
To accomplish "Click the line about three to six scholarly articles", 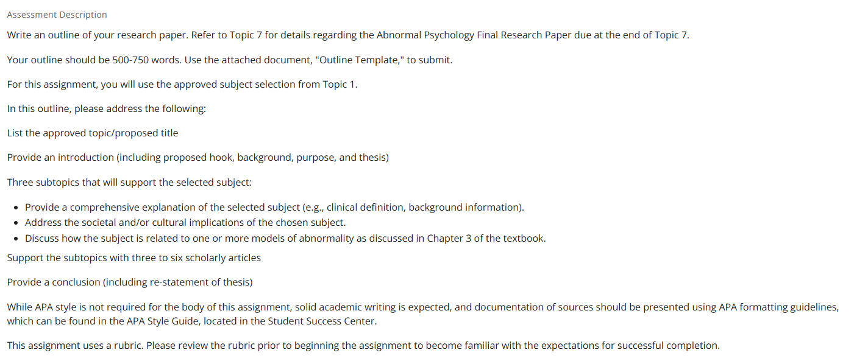I will 134,258.
